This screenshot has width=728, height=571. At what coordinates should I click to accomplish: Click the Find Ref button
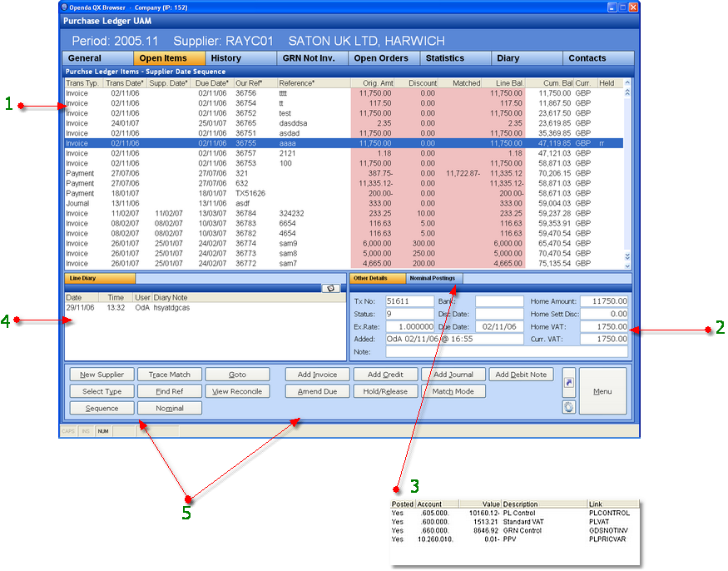click(x=170, y=391)
